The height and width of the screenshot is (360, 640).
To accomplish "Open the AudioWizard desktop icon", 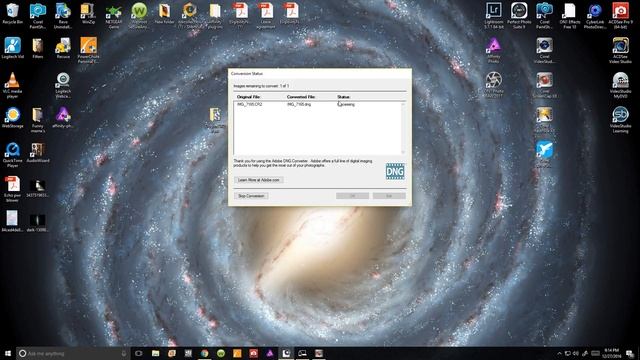I will click(x=38, y=152).
